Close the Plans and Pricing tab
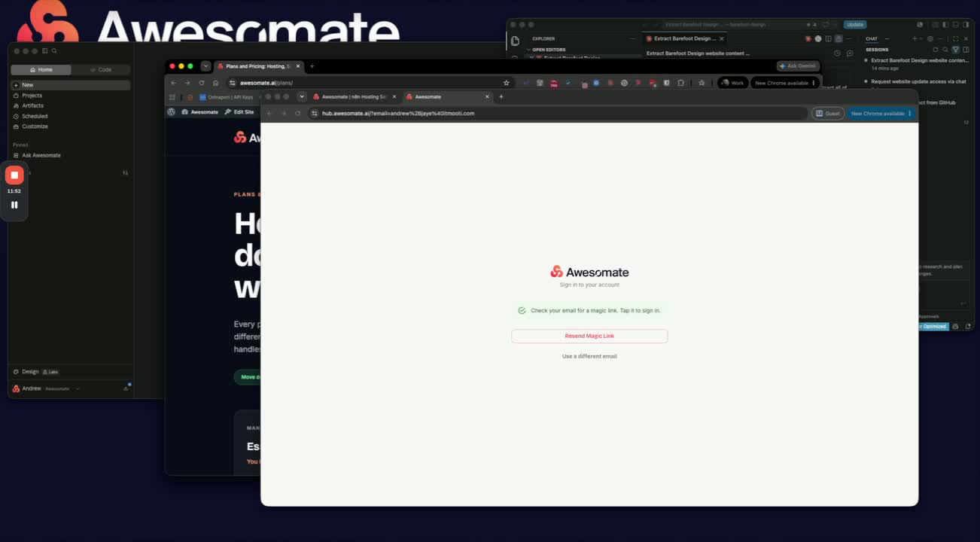The width and height of the screenshot is (980, 542). tap(297, 66)
